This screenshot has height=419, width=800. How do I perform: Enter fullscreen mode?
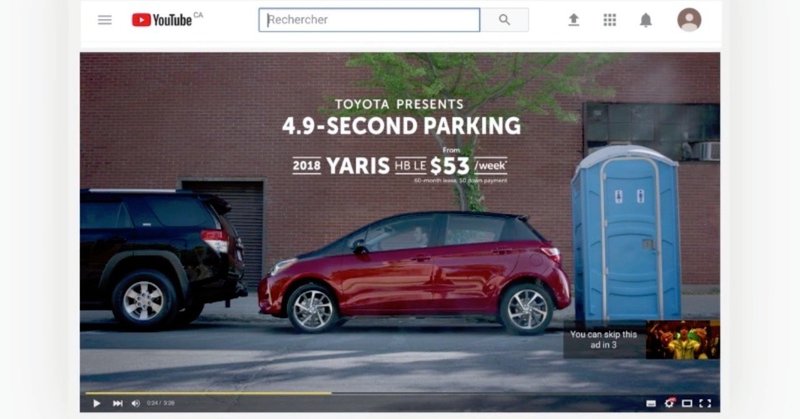point(706,403)
